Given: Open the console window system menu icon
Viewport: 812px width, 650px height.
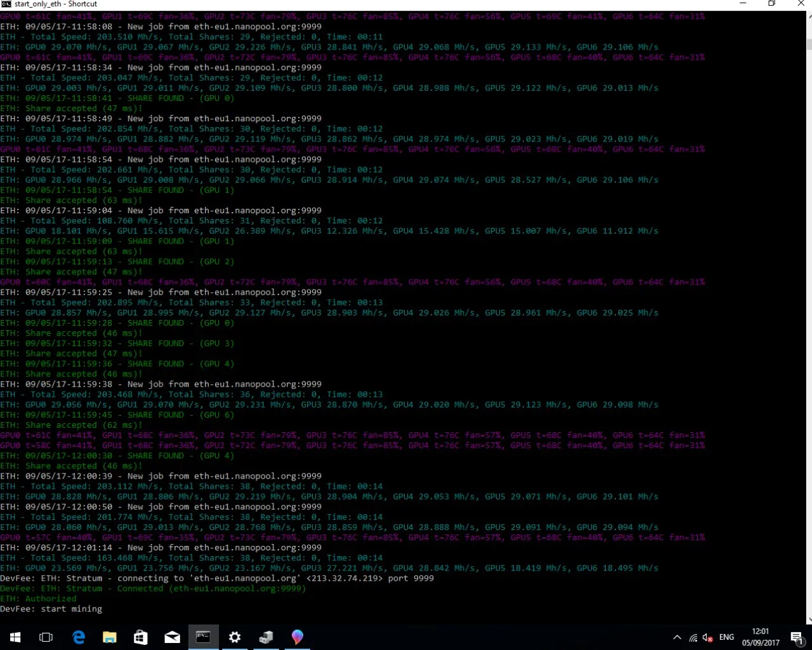Looking at the screenshot, I should (6, 4).
